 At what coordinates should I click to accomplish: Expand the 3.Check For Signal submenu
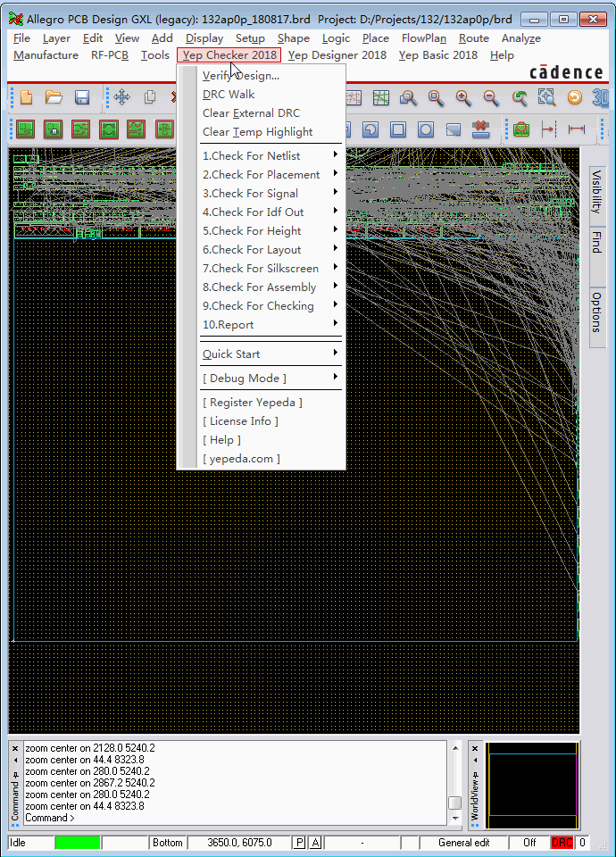tap(271, 193)
